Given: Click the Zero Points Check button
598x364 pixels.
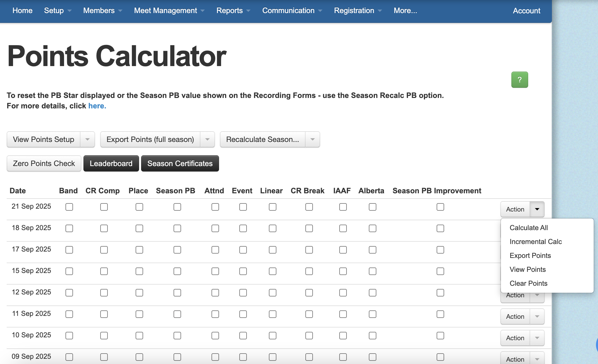Looking at the screenshot, I should tap(44, 163).
